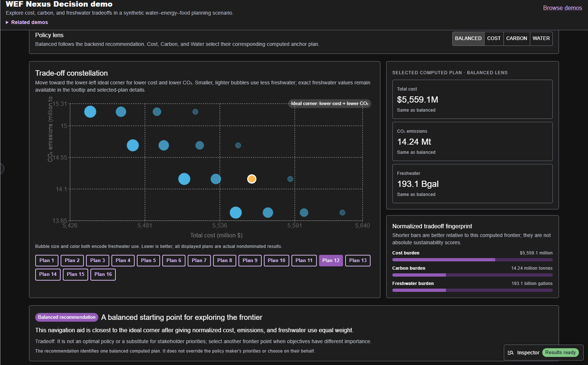The image size is (588, 365).
Task: Switch the policy lens to WATER
Action: (x=541, y=38)
